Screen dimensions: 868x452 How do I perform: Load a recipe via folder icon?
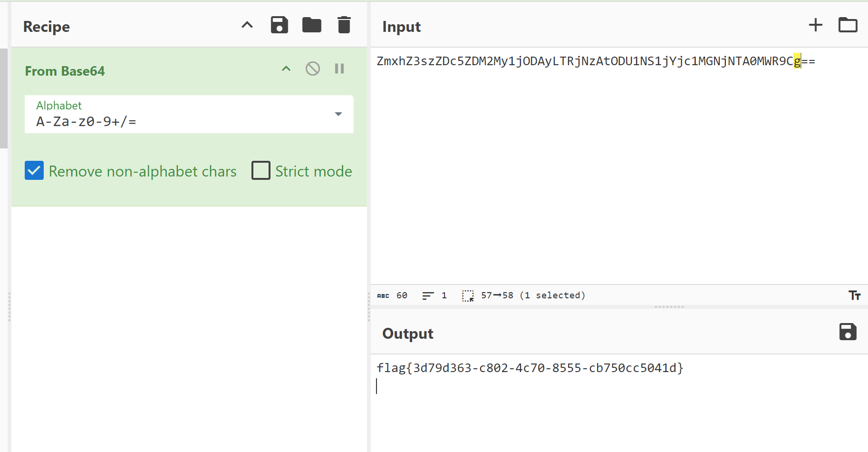click(312, 25)
